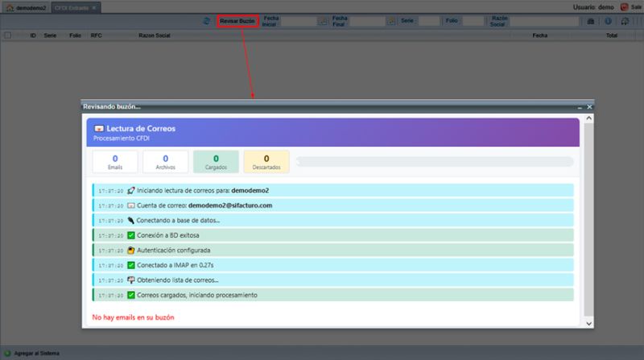Click the Procesamiento CFDI subtitle

point(122,139)
